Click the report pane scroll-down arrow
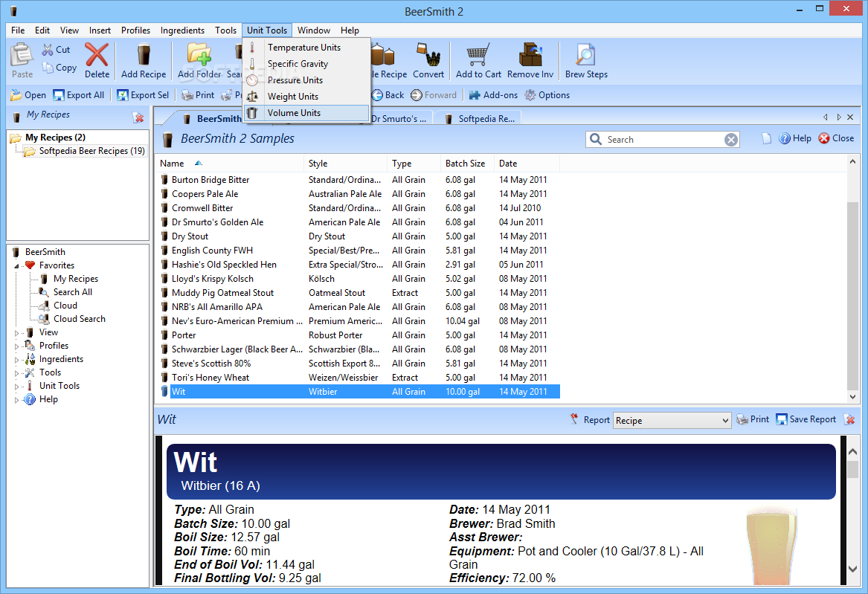Image resolution: width=868 pixels, height=594 pixels. [852, 569]
